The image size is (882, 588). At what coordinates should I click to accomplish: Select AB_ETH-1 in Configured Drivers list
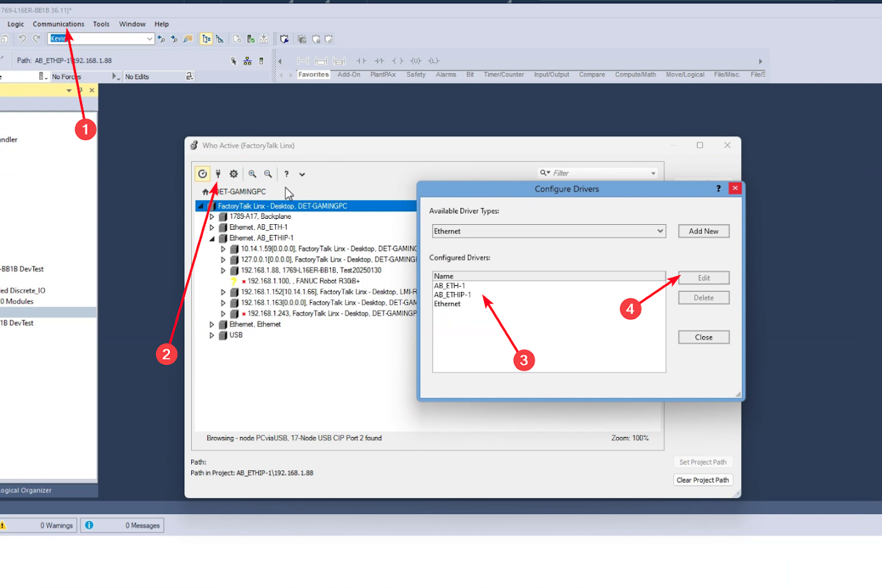pos(449,286)
